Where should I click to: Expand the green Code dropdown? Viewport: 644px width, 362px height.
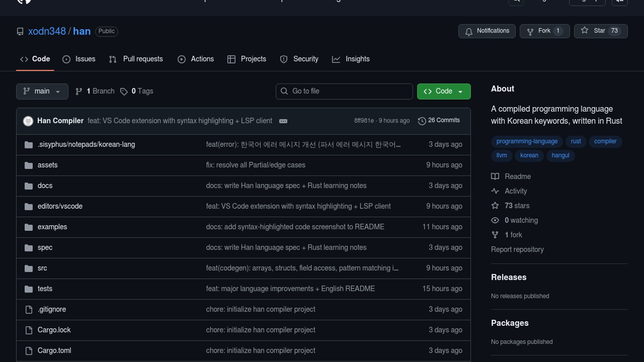[443, 91]
